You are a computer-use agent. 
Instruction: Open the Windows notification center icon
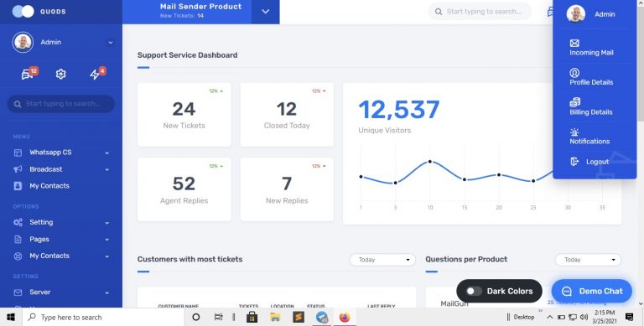[629, 317]
